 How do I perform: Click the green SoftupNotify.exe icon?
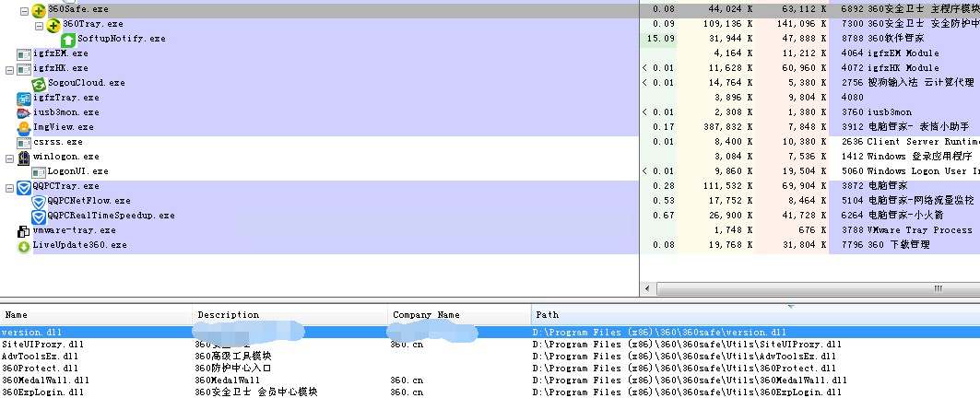(69, 40)
